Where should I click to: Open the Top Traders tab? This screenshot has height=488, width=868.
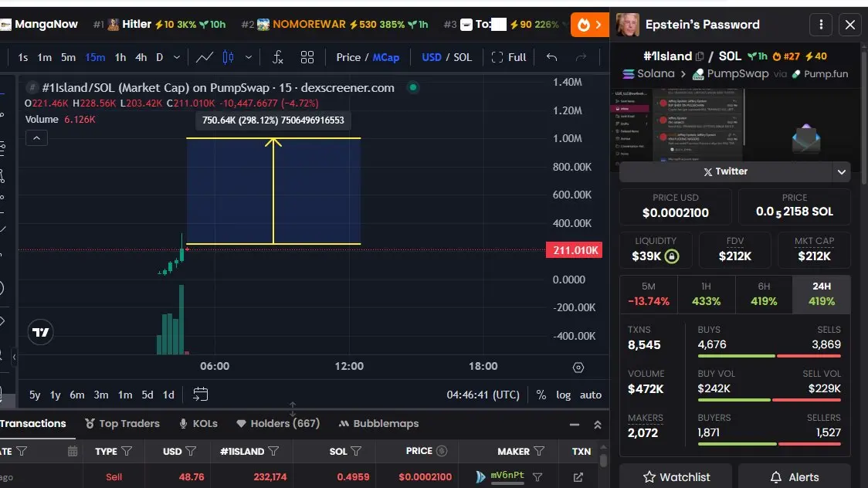pyautogui.click(x=122, y=423)
